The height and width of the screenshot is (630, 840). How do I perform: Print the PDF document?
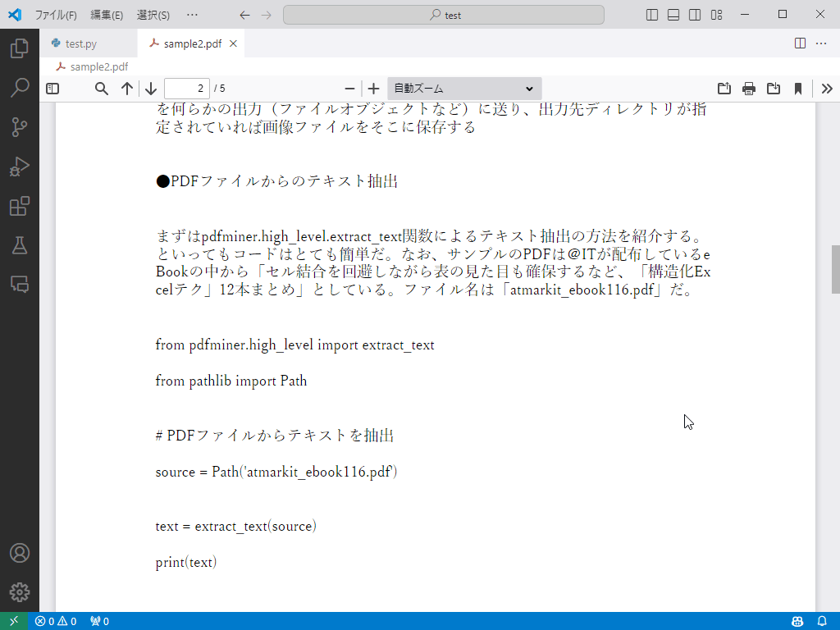[749, 89]
